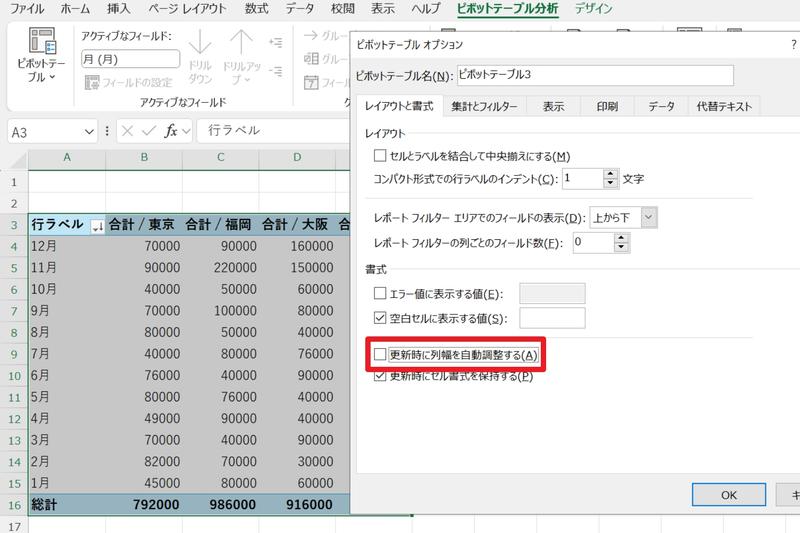Image resolution: width=800 pixels, height=533 pixels.
Task: Uncheck 更新時にセル書式を保持する checkbox
Action: coord(380,376)
